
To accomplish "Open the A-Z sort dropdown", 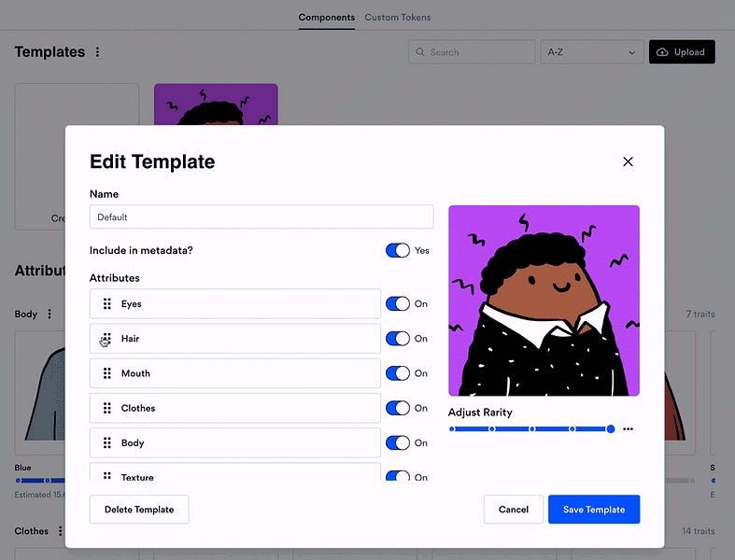I will tap(591, 52).
